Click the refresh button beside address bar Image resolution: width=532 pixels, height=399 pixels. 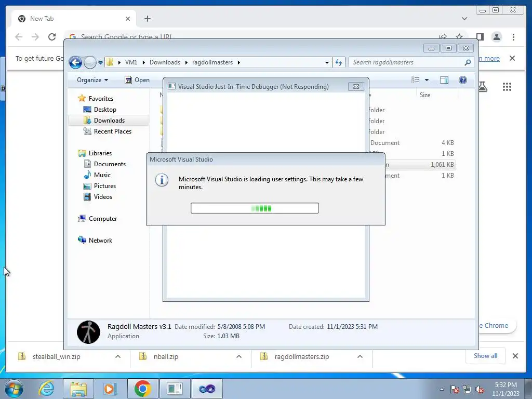[339, 62]
